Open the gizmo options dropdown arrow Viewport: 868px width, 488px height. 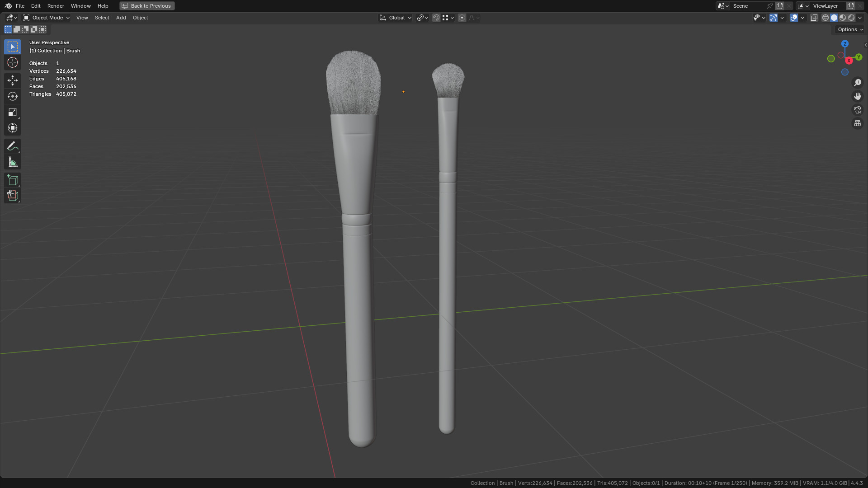(x=782, y=18)
